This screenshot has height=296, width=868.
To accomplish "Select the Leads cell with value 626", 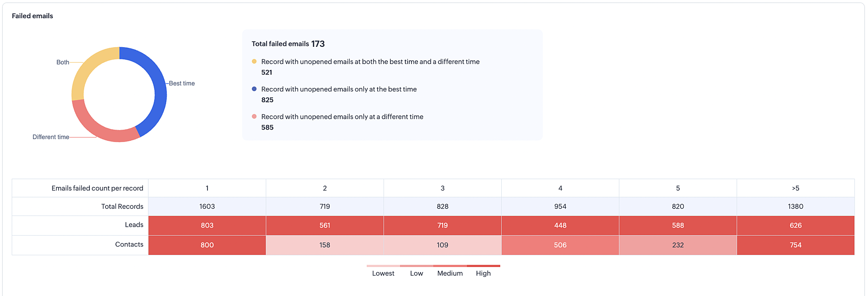I will tap(796, 225).
